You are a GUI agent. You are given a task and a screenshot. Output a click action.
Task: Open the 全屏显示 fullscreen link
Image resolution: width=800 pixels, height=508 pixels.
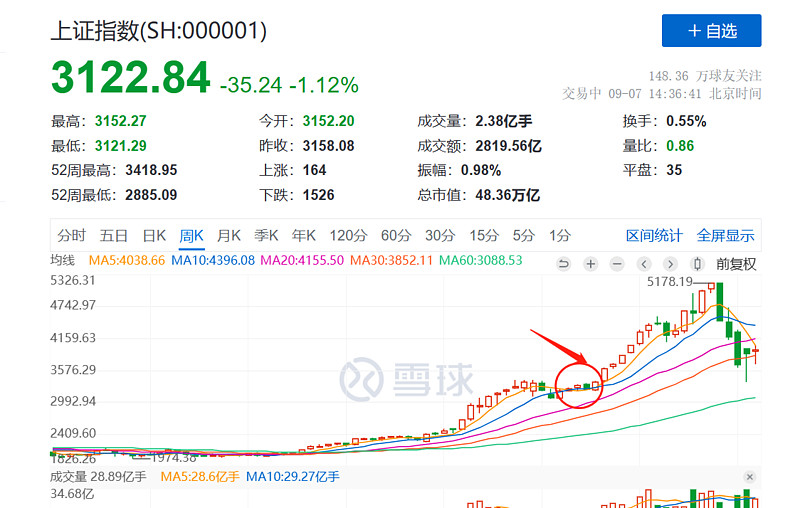point(726,236)
